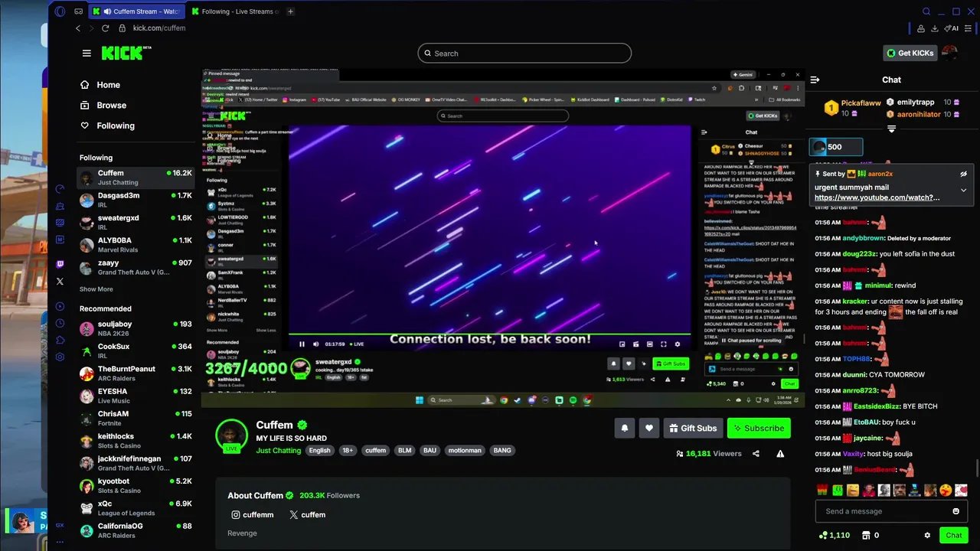Open souljaboy recommended channel
This screenshot has height=551, width=980.
tap(136, 329)
